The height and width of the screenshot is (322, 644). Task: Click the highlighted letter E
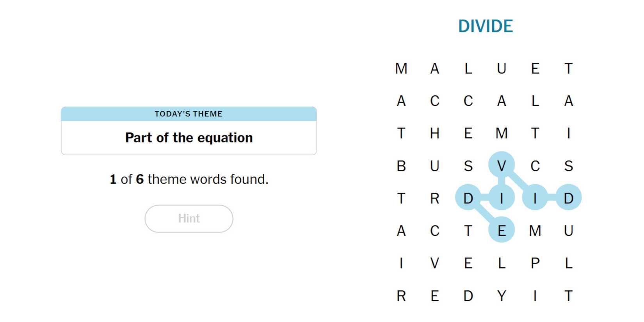502,231
